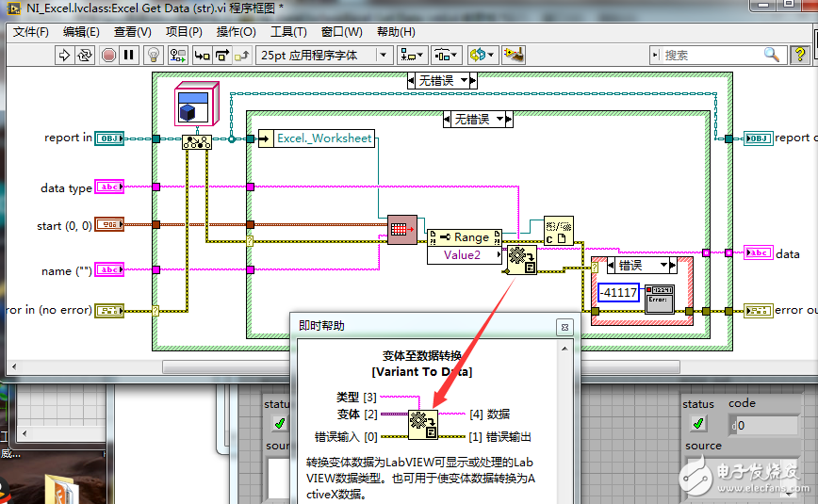Screen dimensions: 818x504
Task: Open the 查看(V) menu
Action: [x=133, y=32]
